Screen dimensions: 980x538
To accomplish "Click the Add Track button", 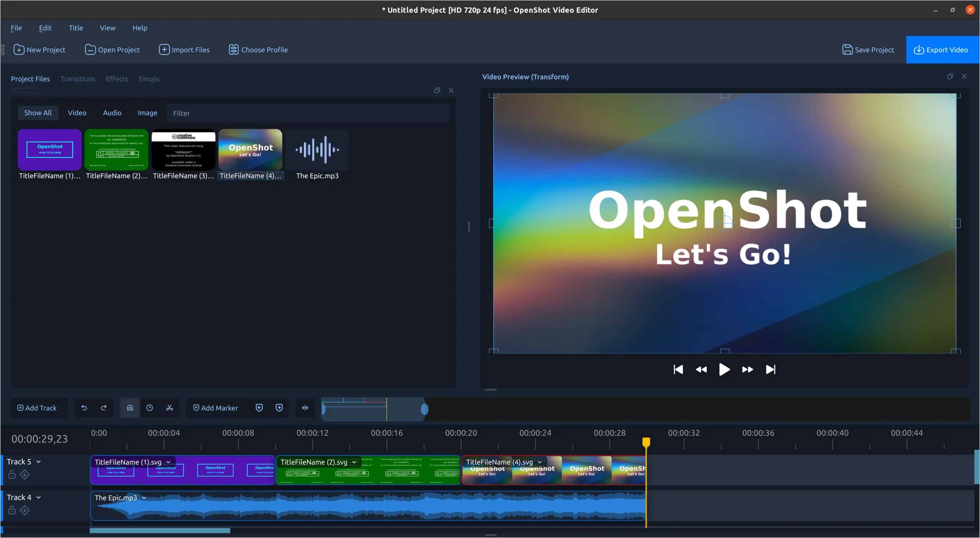I will [x=37, y=408].
